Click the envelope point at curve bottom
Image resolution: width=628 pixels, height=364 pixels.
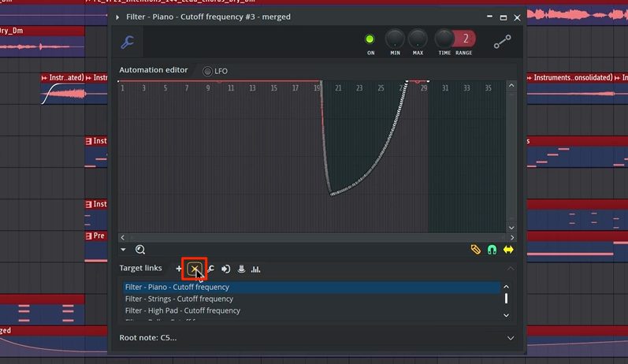331,195
